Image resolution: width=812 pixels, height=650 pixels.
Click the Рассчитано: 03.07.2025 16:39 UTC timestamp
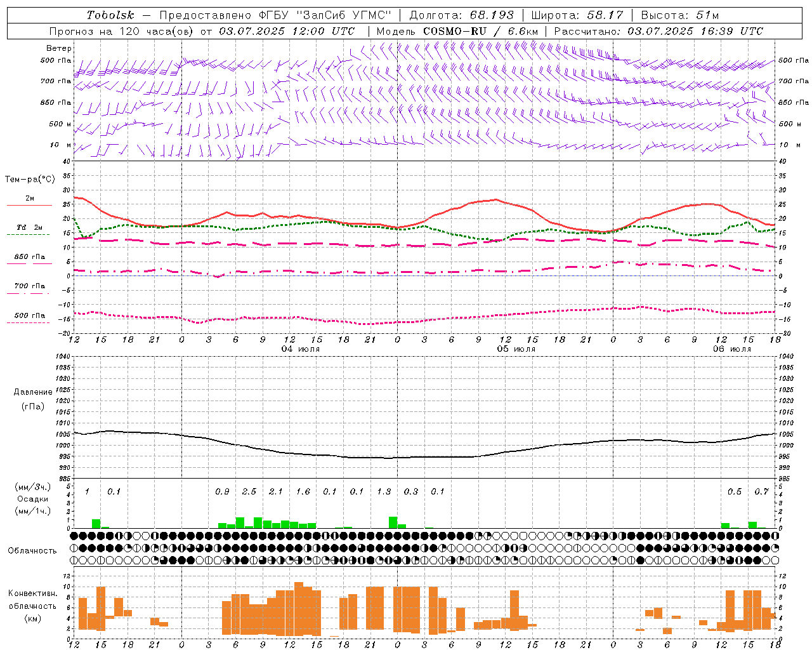coord(658,31)
